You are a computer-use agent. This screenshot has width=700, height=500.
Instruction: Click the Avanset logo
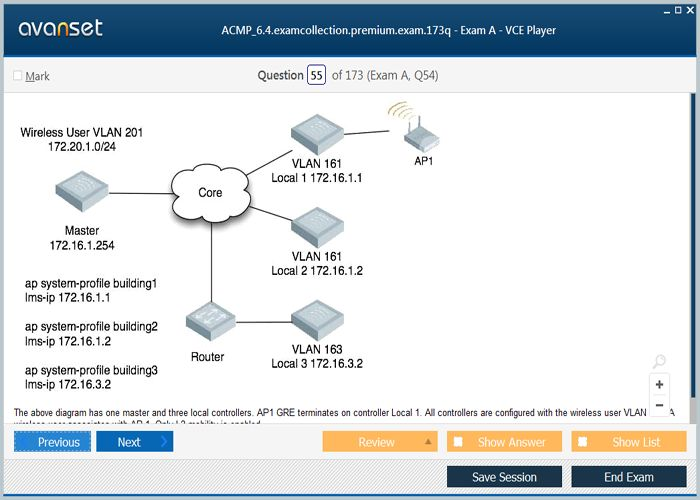coord(60,28)
